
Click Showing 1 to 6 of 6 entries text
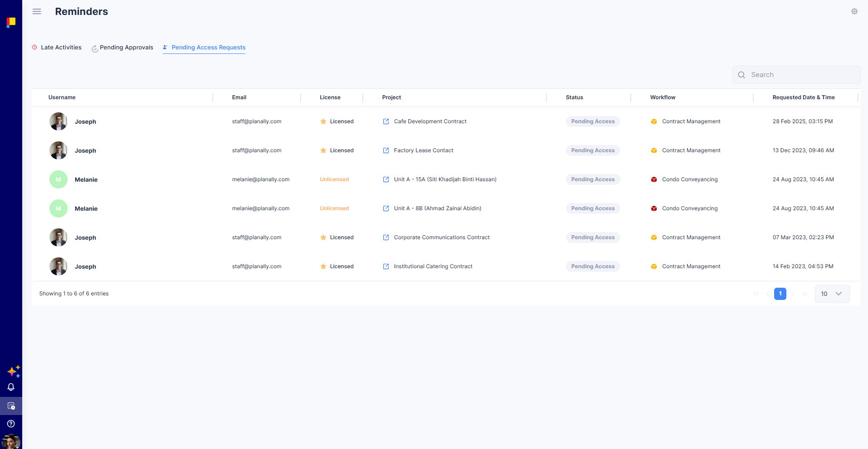[x=74, y=294]
